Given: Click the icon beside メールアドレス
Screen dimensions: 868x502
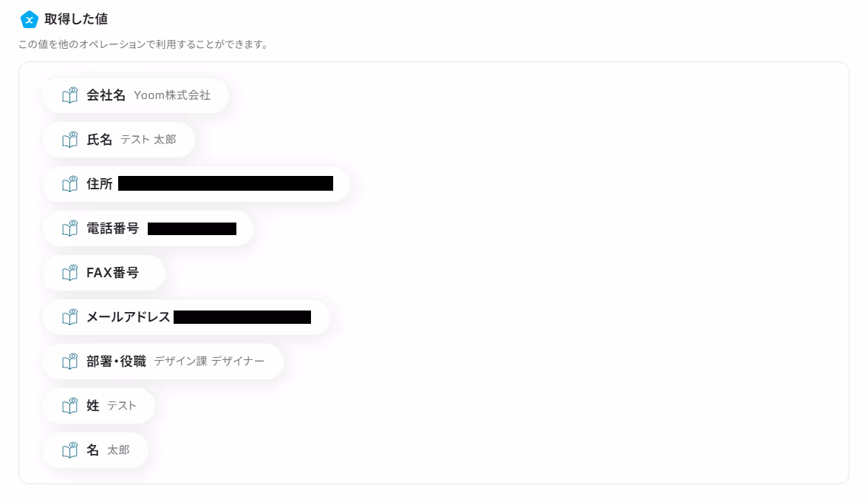Looking at the screenshot, I should click(x=69, y=317).
